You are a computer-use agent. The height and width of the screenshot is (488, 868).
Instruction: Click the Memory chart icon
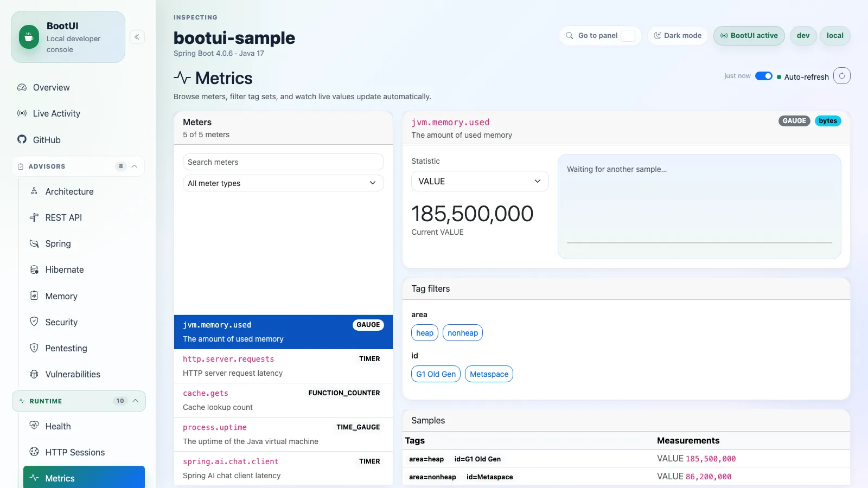tap(34, 296)
